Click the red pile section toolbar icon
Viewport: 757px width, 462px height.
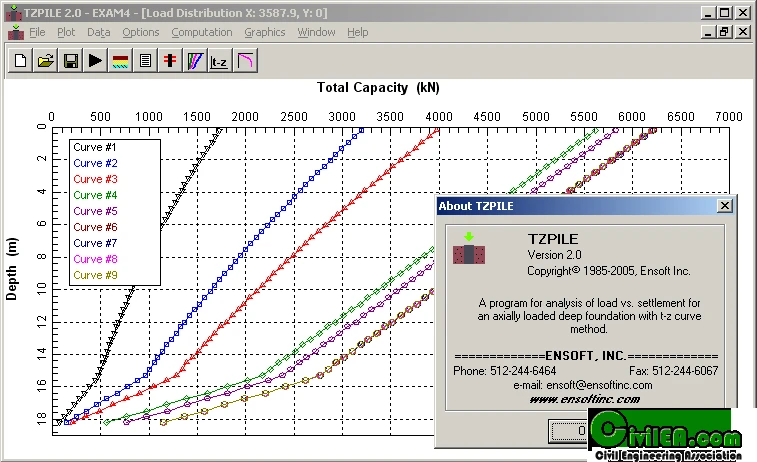point(170,61)
